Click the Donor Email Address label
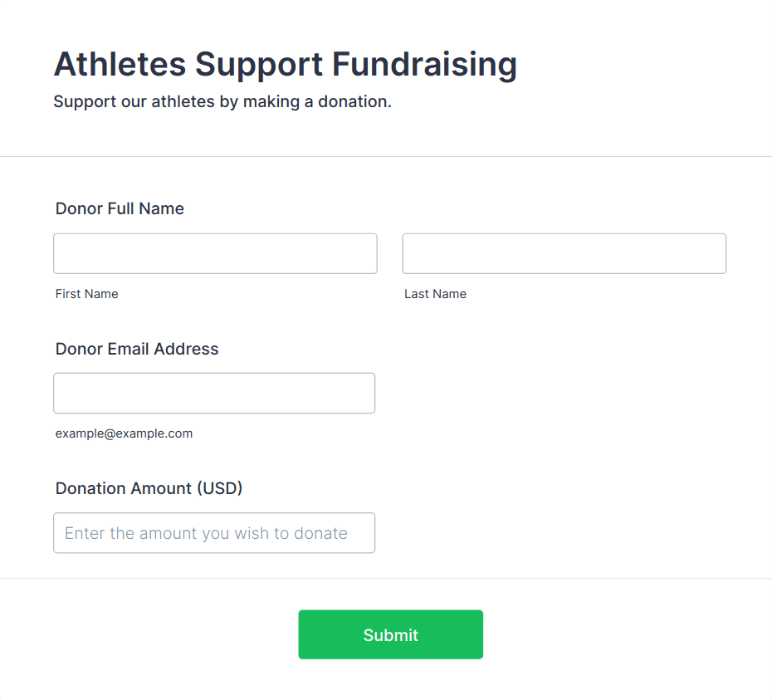Screen dimensions: 772x700 [x=137, y=349]
